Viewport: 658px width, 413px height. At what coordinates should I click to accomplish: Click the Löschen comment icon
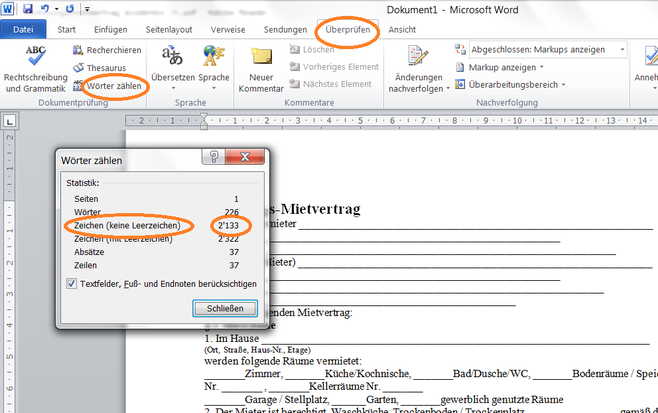point(295,50)
